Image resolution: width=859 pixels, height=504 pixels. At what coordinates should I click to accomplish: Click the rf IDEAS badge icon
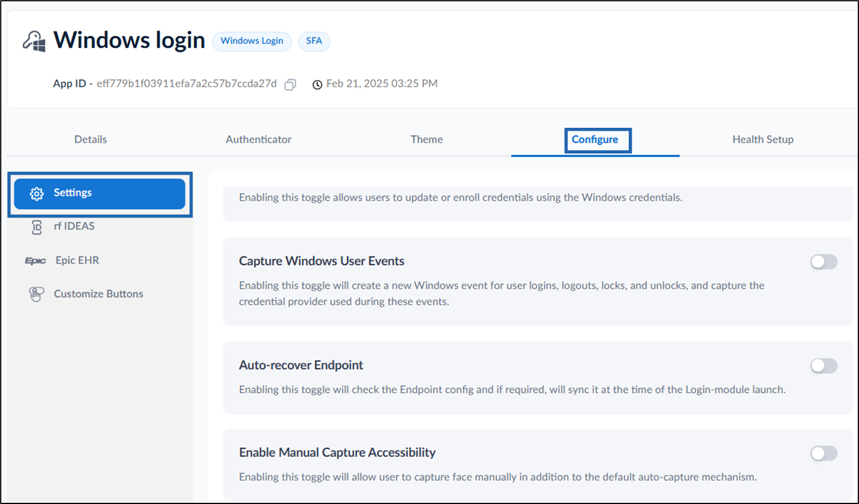(37, 227)
